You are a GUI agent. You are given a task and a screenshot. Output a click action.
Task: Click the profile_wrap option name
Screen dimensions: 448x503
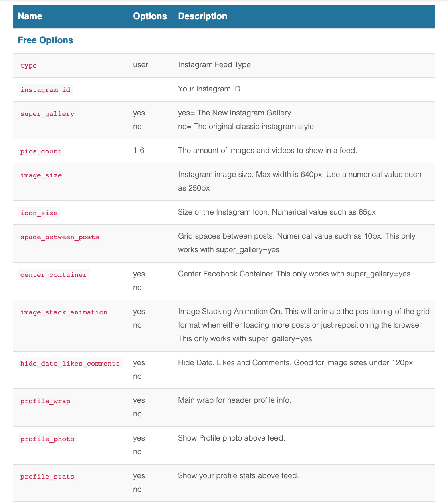(x=45, y=401)
